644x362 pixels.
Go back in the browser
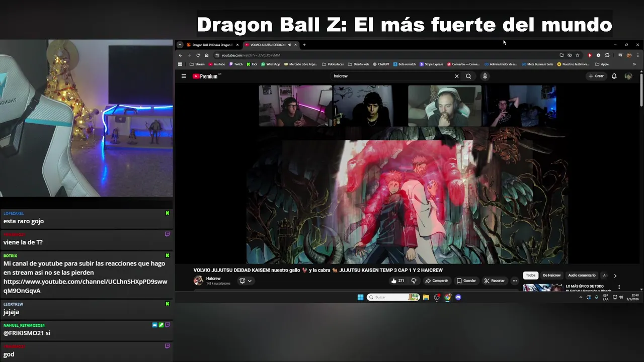point(181,55)
